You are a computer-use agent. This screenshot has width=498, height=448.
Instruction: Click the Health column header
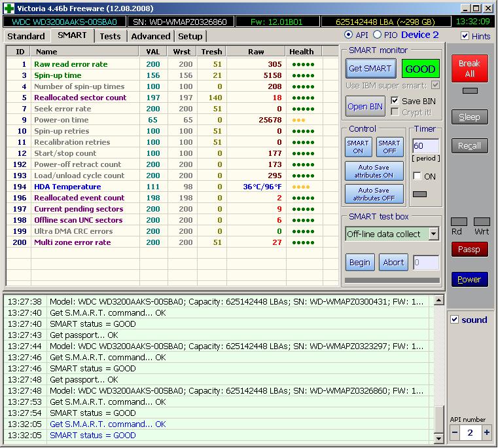click(304, 52)
